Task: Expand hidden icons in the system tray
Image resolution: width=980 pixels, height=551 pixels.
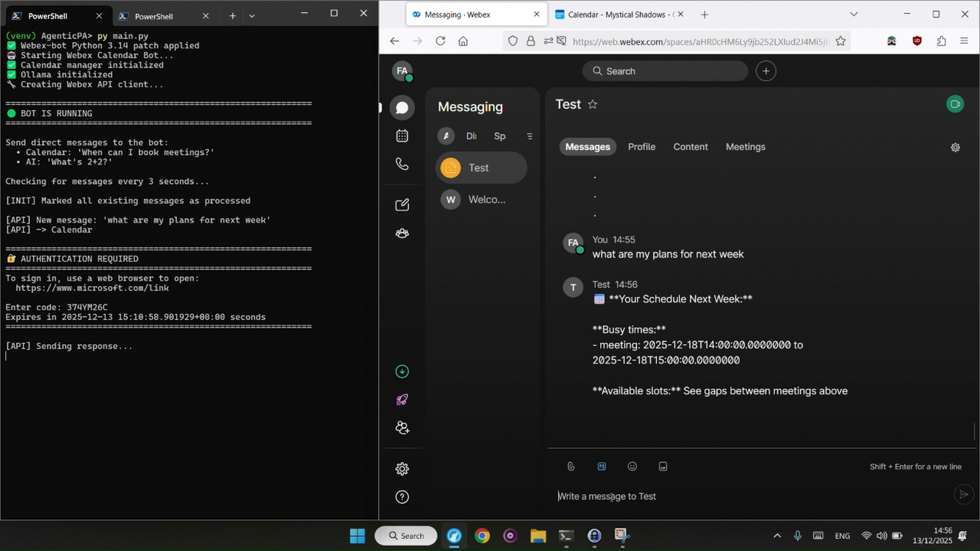Action: 777,536
